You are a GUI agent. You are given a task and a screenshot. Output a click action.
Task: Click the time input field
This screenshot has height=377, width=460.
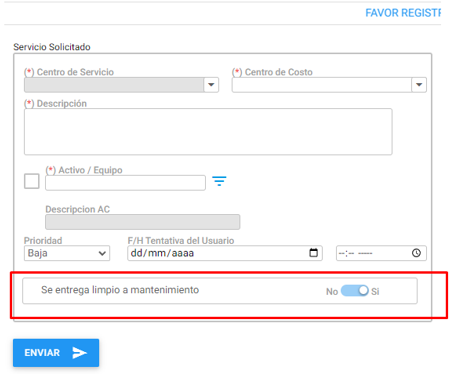pyautogui.click(x=381, y=253)
